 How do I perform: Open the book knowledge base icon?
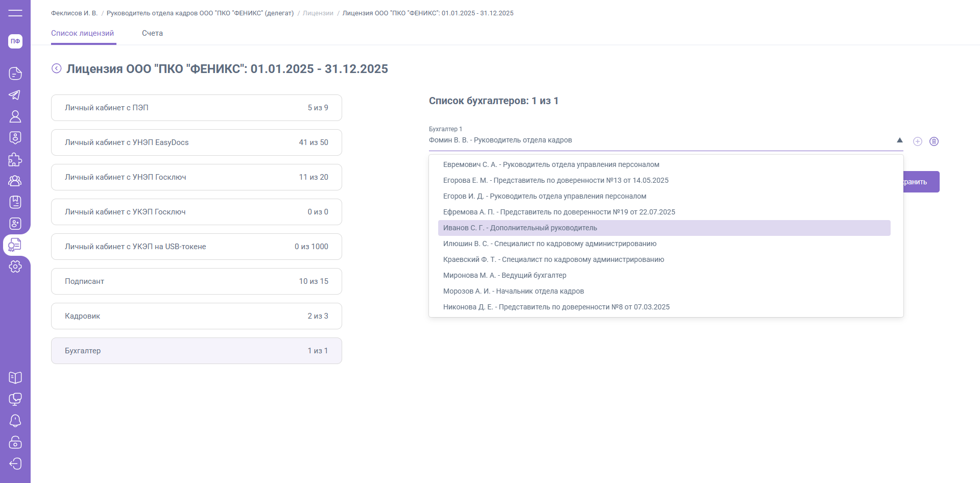coord(15,377)
